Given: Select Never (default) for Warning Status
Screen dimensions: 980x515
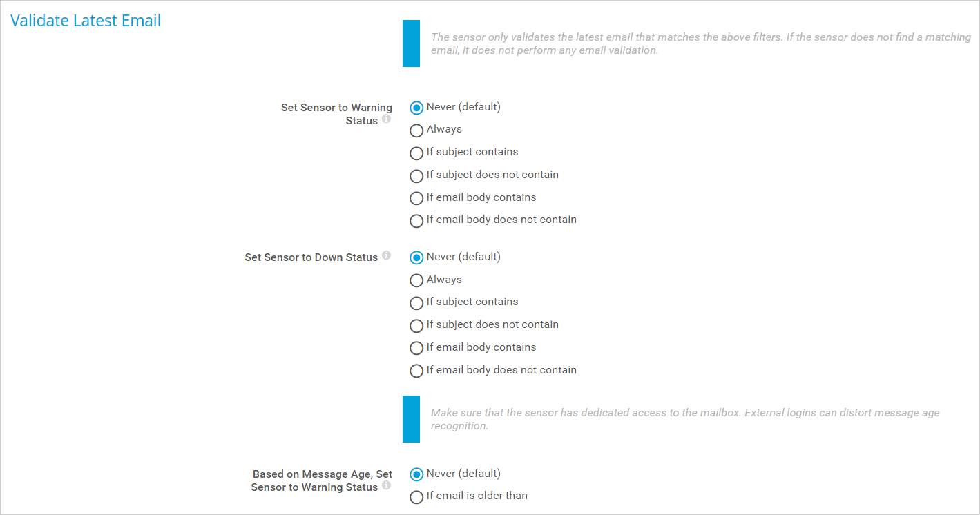Looking at the screenshot, I should coord(416,108).
